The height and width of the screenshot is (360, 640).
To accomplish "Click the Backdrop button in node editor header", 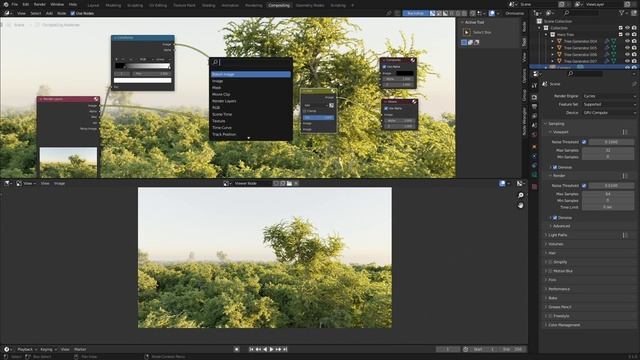I will [x=415, y=13].
